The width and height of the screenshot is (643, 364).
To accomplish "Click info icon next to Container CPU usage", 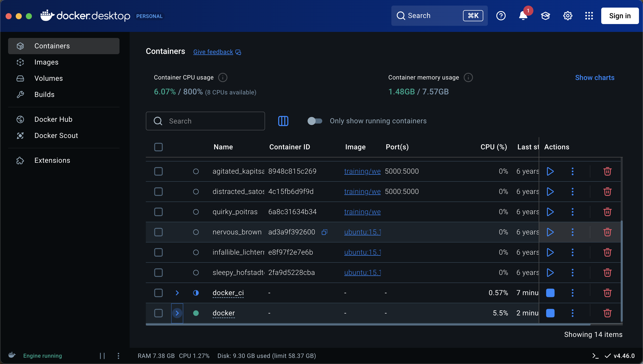I will (x=223, y=77).
